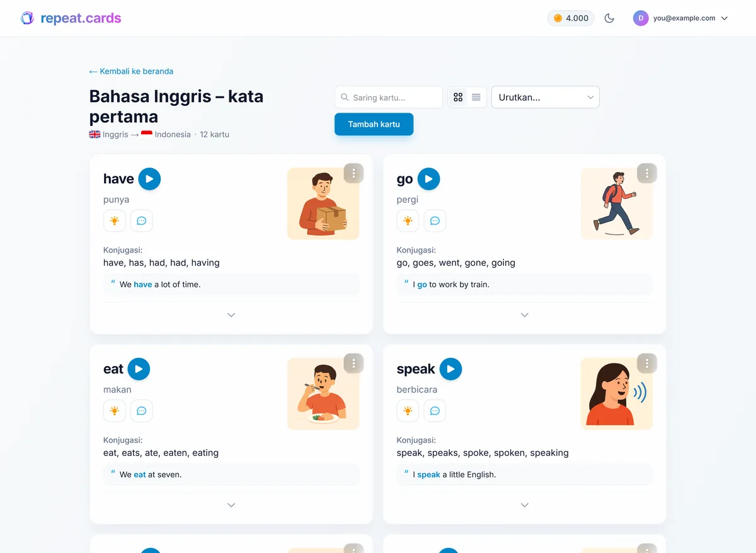Viewport: 756px width, 553px height.
Task: Toggle dark mode with the moon icon
Action: pos(609,18)
